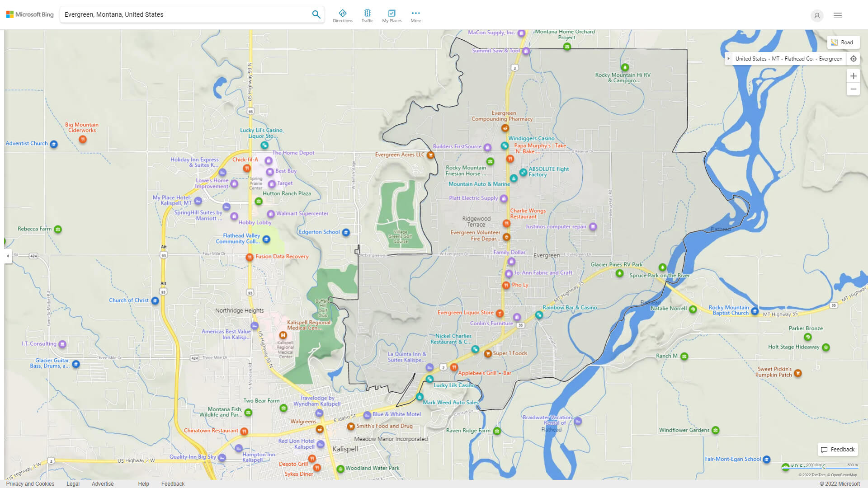Open My Places
Viewport: 868px width, 488px height.
392,15
